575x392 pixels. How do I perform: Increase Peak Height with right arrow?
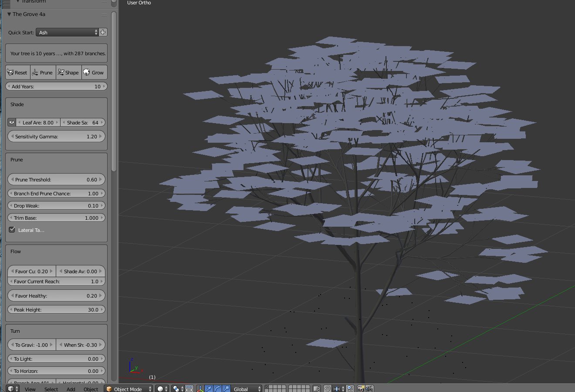[x=102, y=310]
